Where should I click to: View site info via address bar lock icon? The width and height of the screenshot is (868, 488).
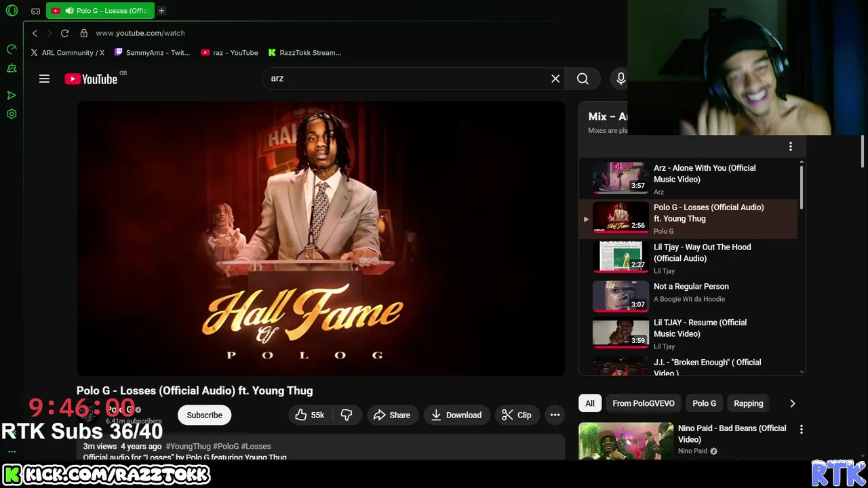tap(83, 33)
